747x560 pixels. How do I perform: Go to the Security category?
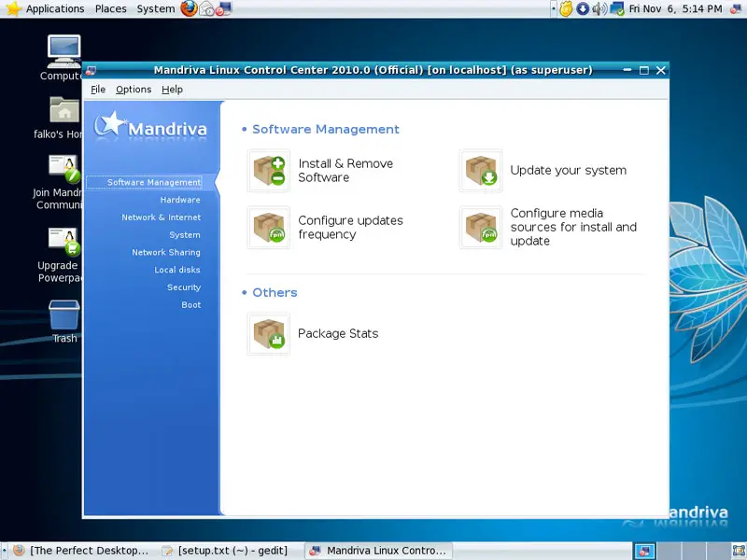point(184,287)
